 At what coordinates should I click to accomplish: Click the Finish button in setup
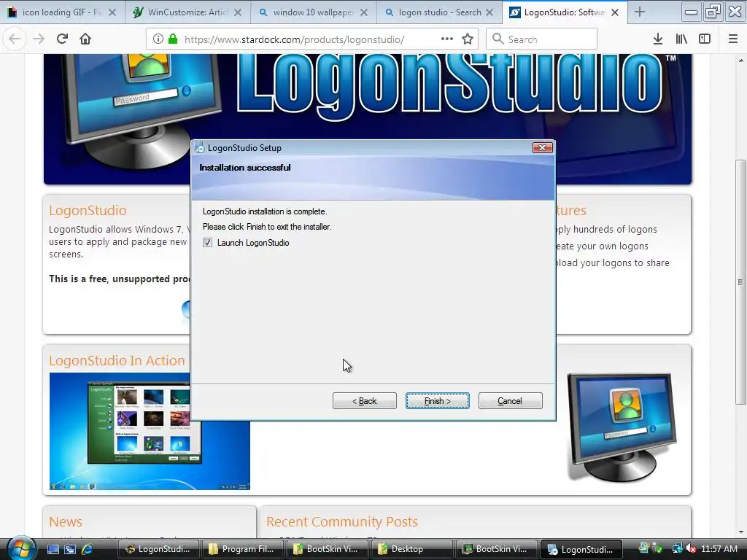(x=438, y=401)
